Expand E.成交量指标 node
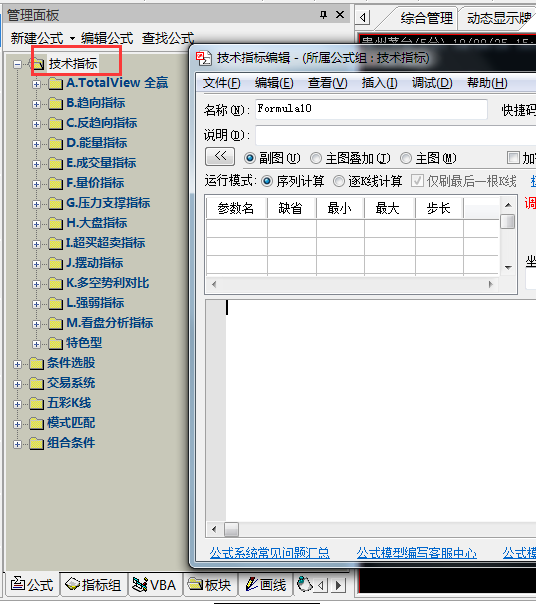The image size is (536, 604). coord(36,164)
